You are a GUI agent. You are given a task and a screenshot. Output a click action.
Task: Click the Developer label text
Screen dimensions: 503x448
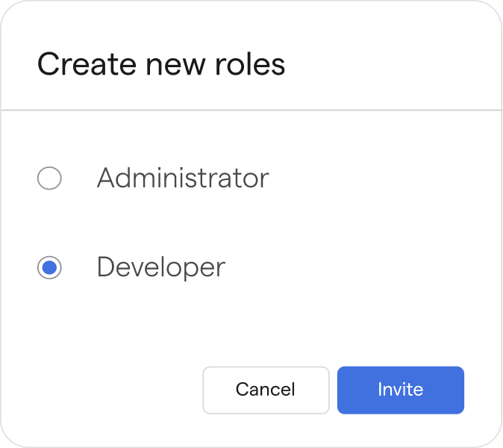click(160, 268)
